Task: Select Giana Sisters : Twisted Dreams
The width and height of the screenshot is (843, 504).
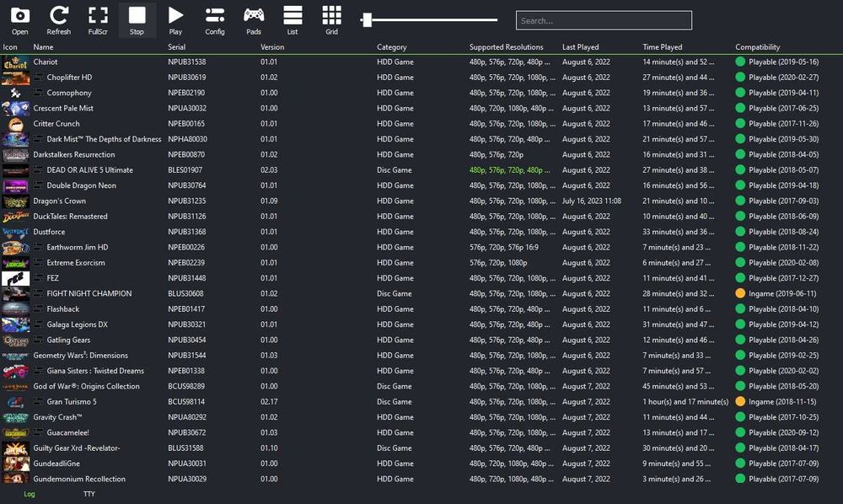Action: [95, 371]
